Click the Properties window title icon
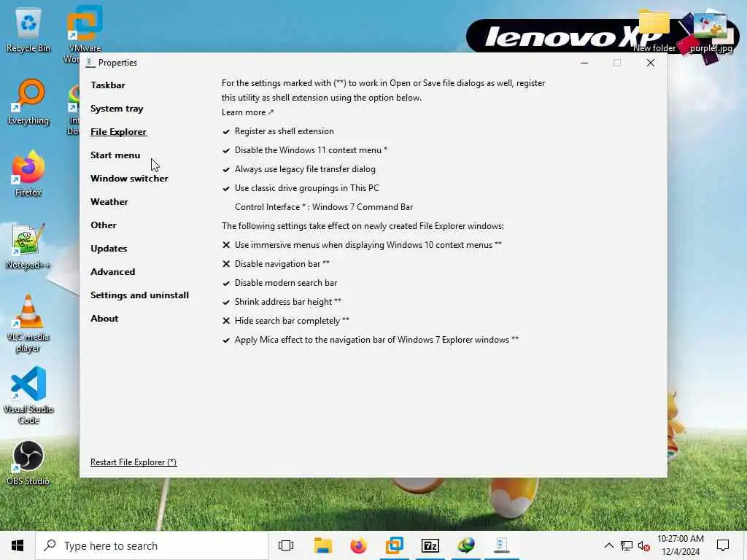 point(90,63)
